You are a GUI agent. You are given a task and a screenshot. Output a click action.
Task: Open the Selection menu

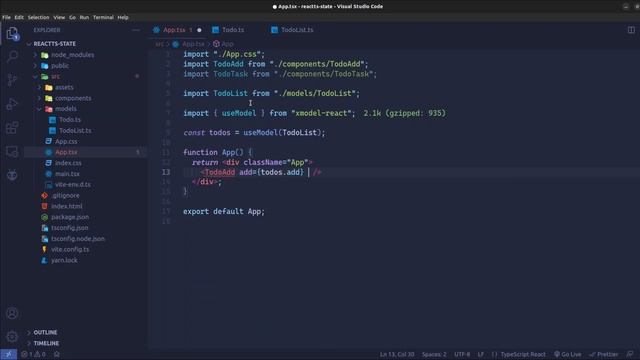38,18
